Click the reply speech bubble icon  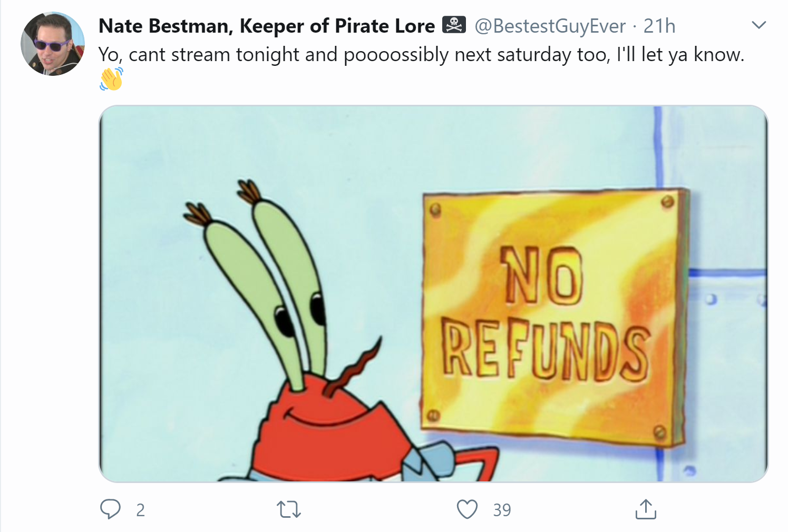(110, 509)
